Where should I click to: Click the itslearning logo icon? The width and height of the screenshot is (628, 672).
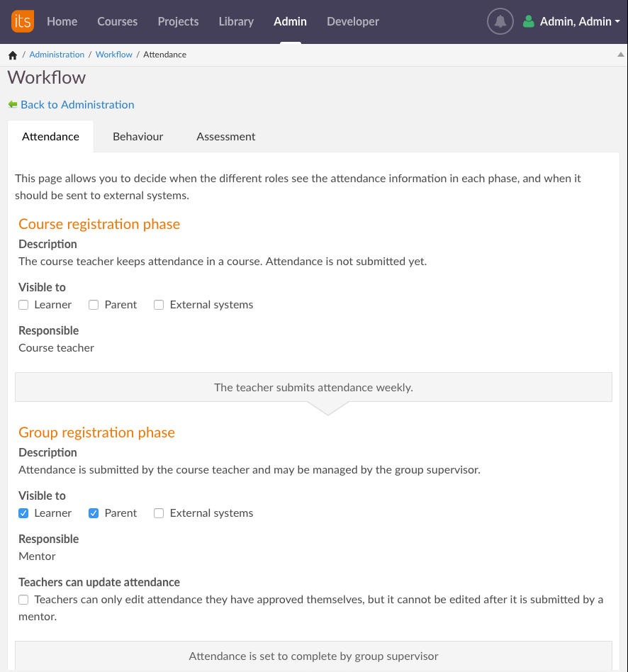click(x=22, y=21)
